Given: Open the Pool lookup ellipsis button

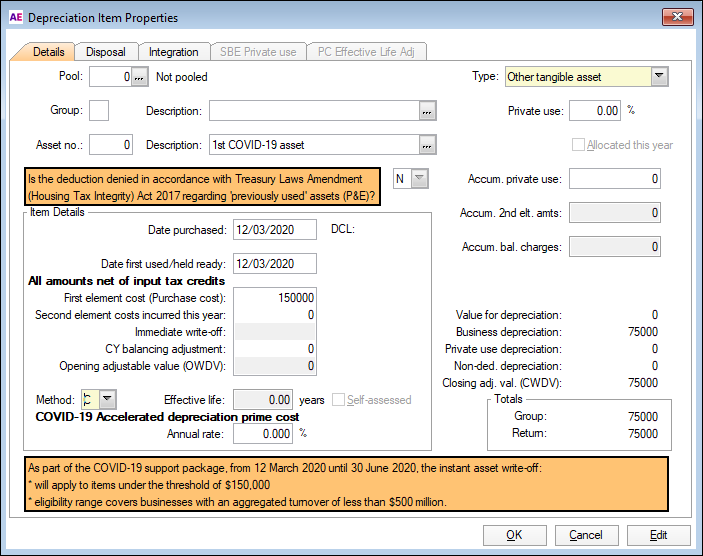Looking at the screenshot, I should tap(141, 76).
